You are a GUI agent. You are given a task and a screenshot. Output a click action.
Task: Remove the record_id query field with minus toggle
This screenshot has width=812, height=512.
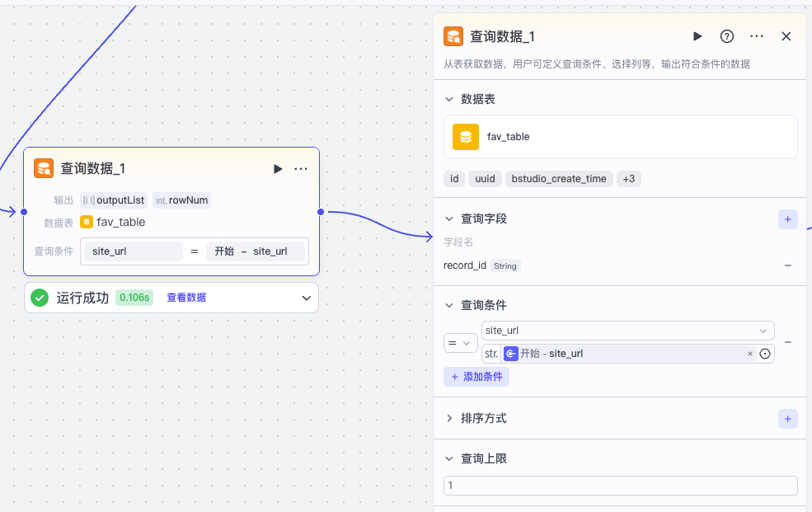(787, 265)
